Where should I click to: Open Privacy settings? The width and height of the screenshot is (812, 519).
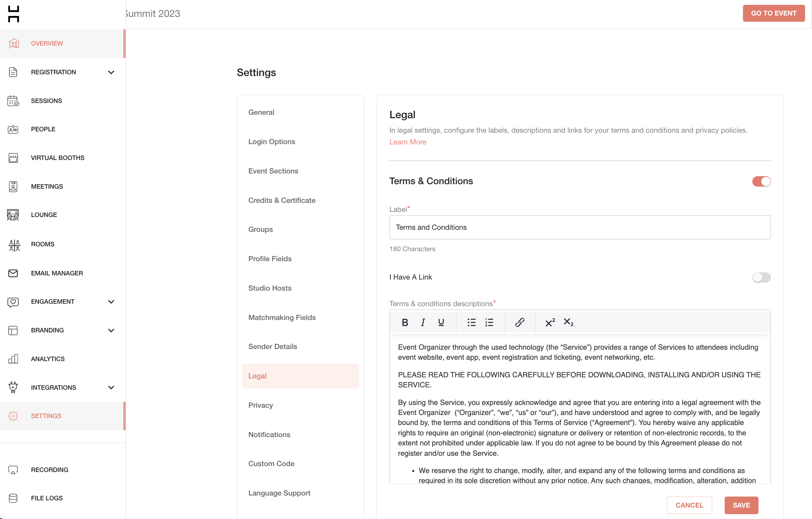click(x=300, y=405)
